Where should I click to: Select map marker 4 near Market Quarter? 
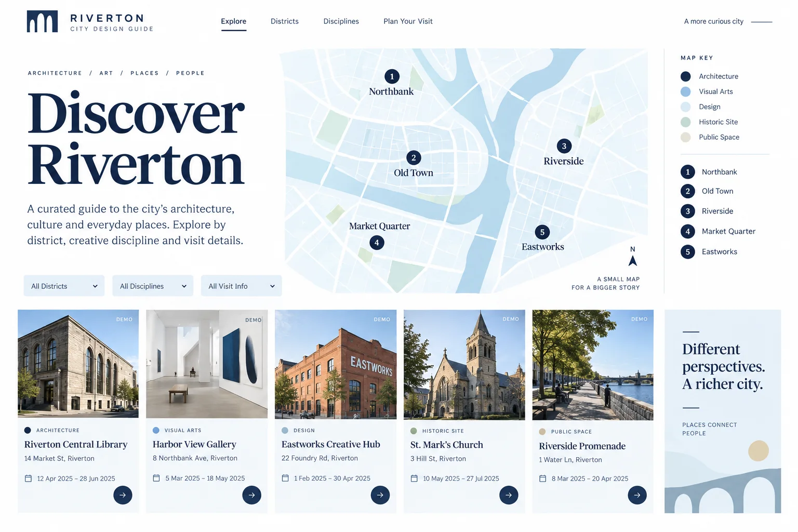click(x=377, y=243)
